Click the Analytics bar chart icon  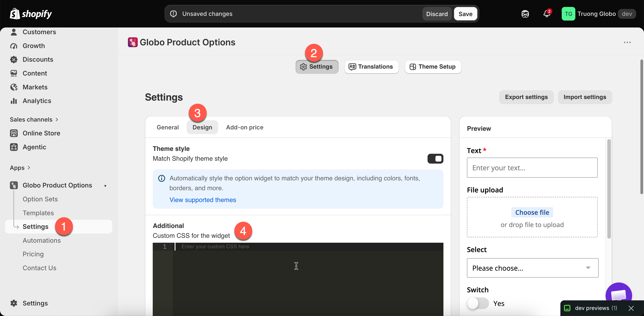[14, 101]
